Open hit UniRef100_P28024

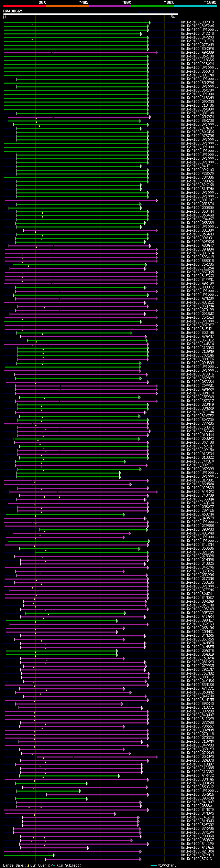tap(197, 64)
